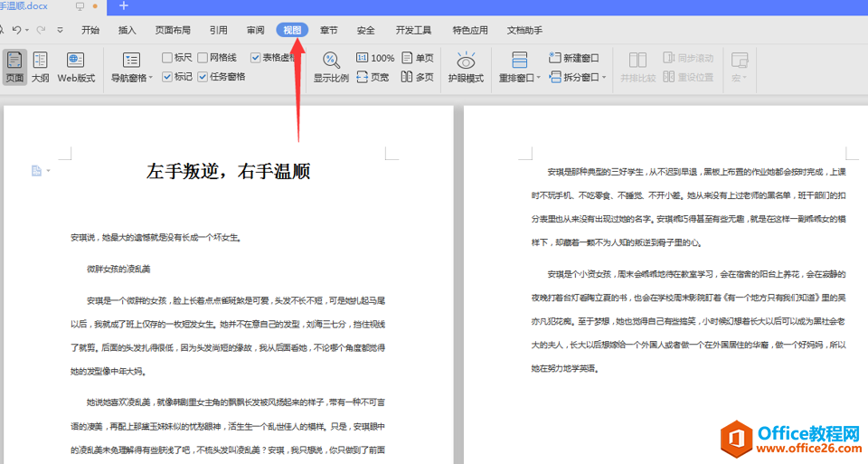The width and height of the screenshot is (868, 464).
Task: Open the 开发工具 Developer Tools tab
Action: [413, 30]
